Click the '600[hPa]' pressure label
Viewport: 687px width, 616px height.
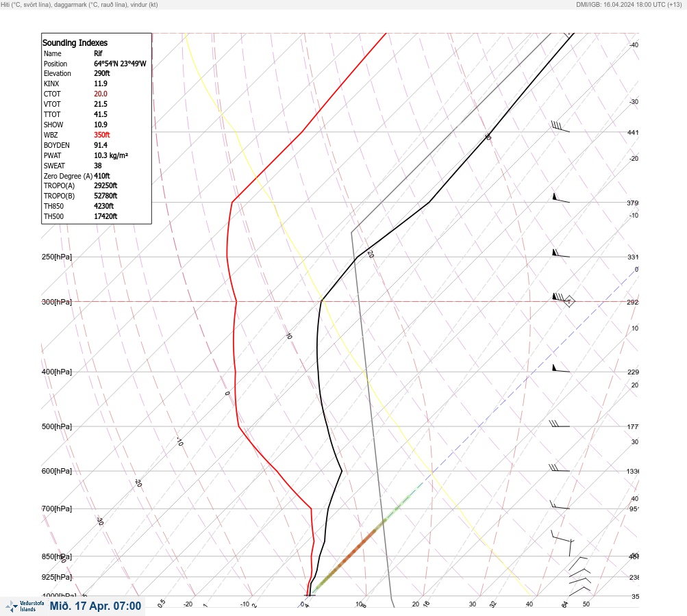click(x=57, y=471)
